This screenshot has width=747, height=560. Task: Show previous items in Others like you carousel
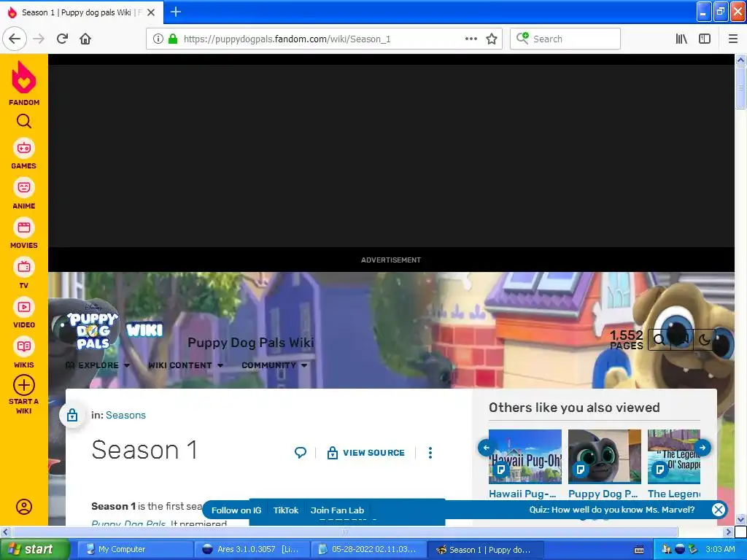[485, 448]
